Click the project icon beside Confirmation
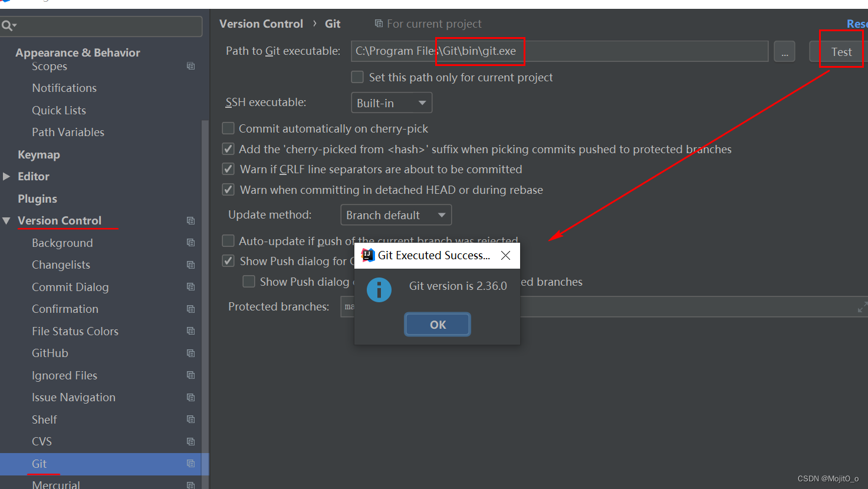 coord(190,309)
